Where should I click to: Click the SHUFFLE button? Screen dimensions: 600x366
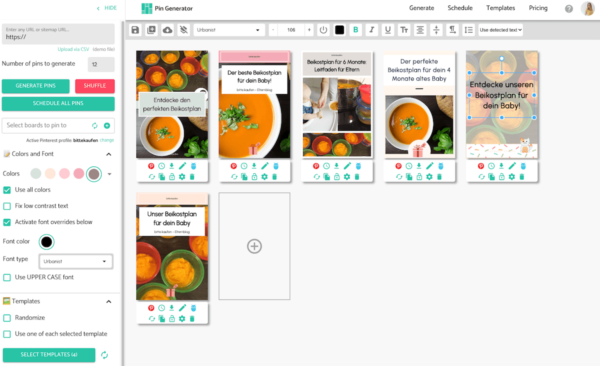[95, 86]
